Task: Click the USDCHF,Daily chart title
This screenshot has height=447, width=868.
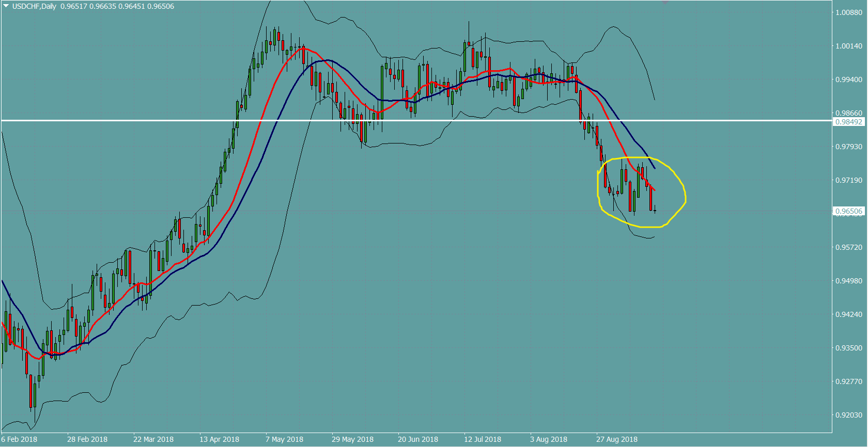Action: [x=34, y=6]
